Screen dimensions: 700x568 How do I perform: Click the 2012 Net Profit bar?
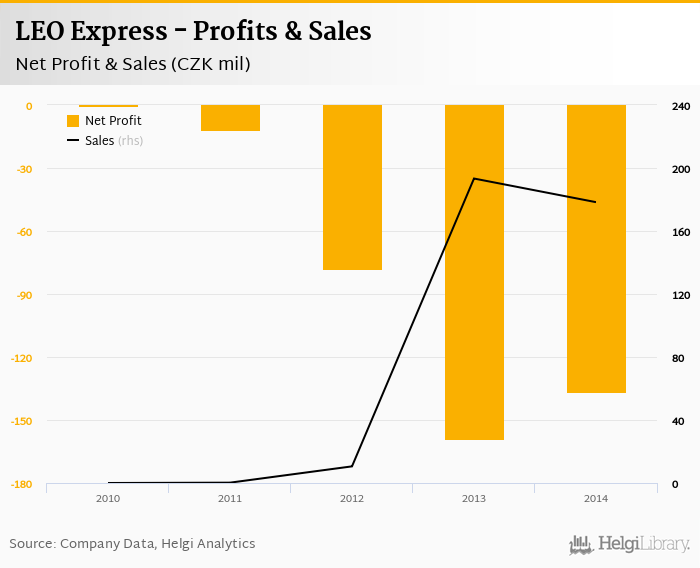(x=352, y=187)
